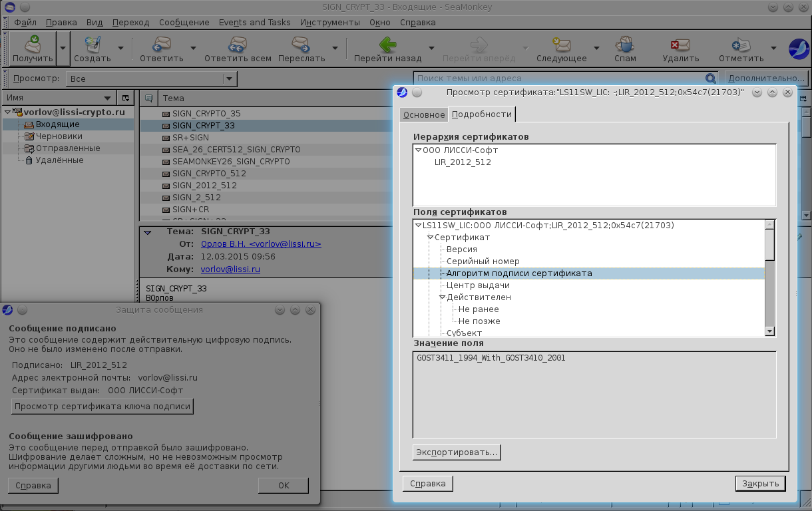Select message SIGN_CRYPTO_35

tap(206, 114)
